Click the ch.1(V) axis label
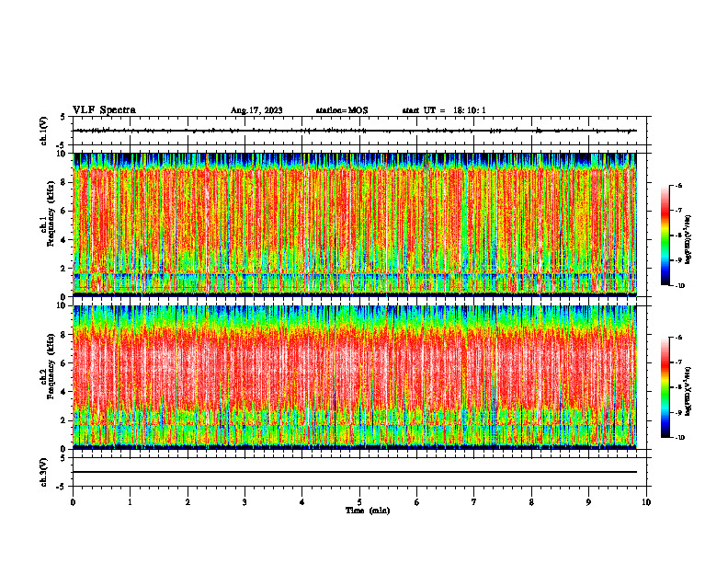 coord(44,131)
